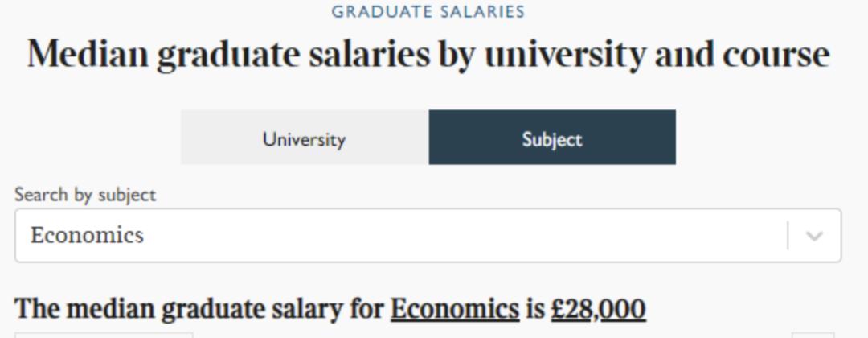This screenshot has width=868, height=338.
Task: Click the "Search by subject" field label
Action: (x=85, y=195)
